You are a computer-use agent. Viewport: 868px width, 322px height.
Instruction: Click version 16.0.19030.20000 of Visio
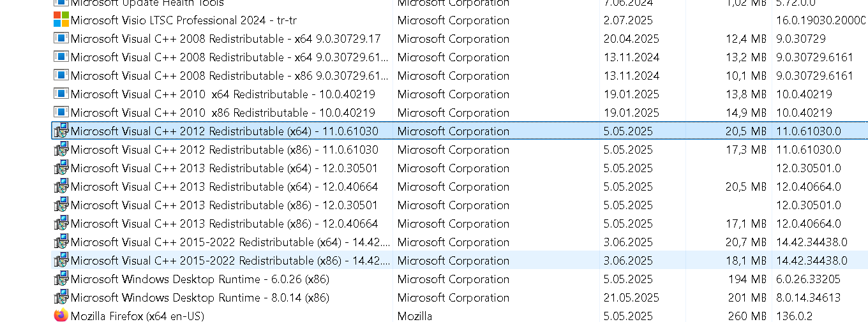pos(822,20)
